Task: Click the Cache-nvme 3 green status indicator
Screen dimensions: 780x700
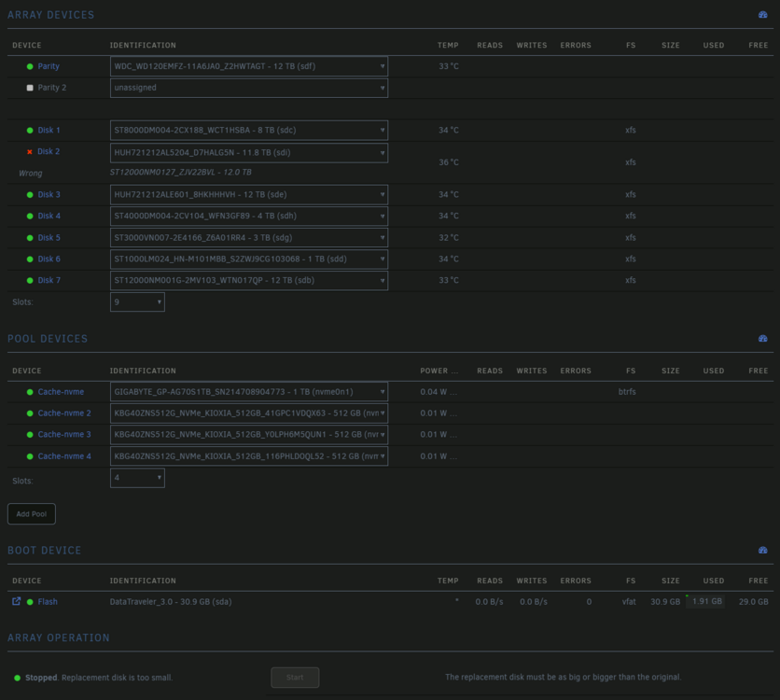Action: point(30,435)
